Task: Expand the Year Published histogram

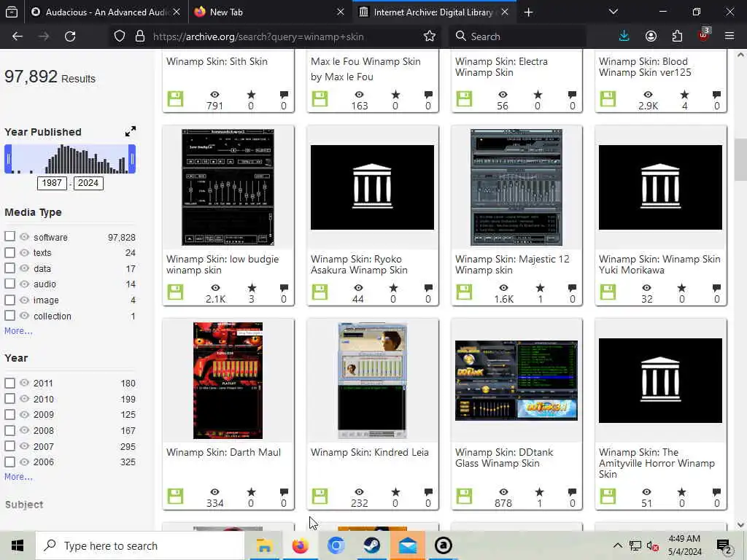Action: pos(130,131)
